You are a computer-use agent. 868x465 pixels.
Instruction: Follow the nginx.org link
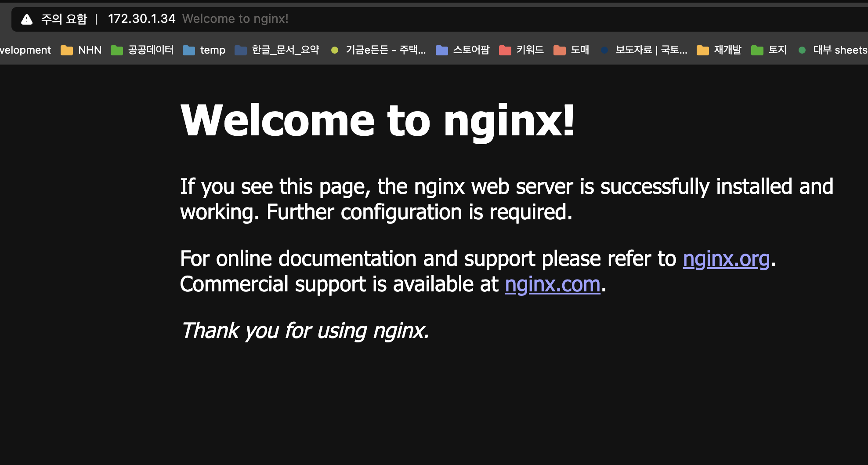tap(726, 258)
